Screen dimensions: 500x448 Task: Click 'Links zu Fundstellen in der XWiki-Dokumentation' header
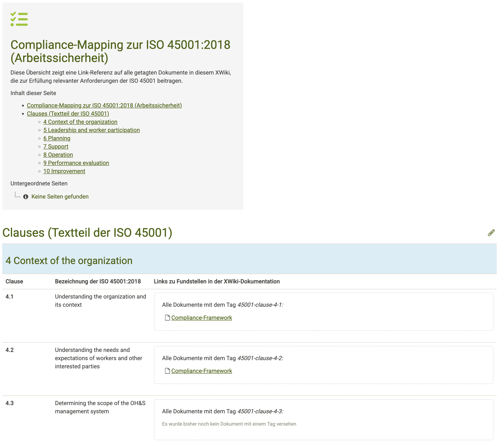[x=217, y=281]
